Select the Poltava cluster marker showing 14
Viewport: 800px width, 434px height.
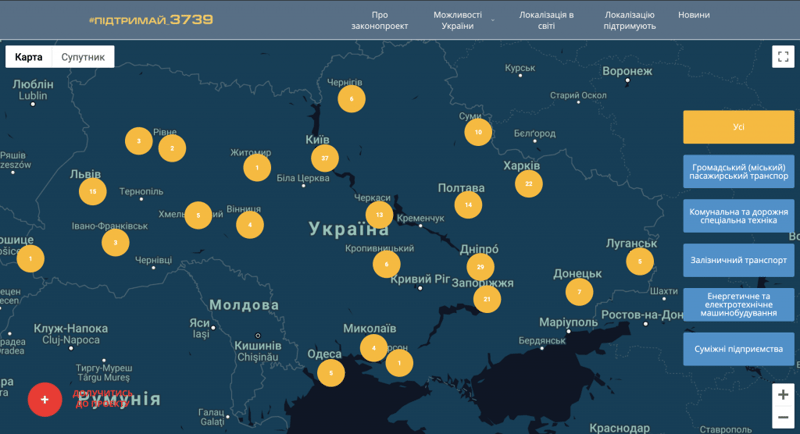coord(468,204)
